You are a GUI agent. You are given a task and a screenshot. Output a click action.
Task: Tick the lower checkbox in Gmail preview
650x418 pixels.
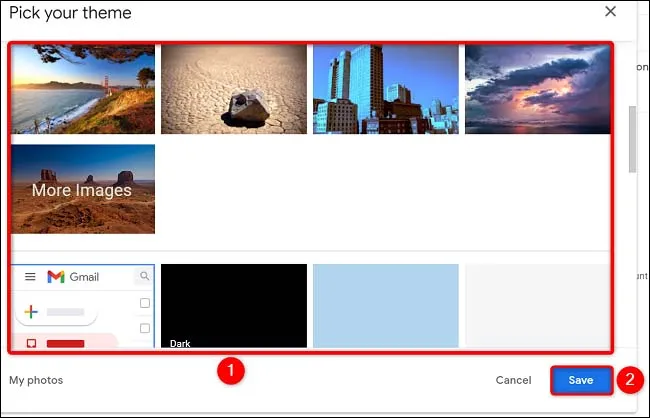coord(145,328)
